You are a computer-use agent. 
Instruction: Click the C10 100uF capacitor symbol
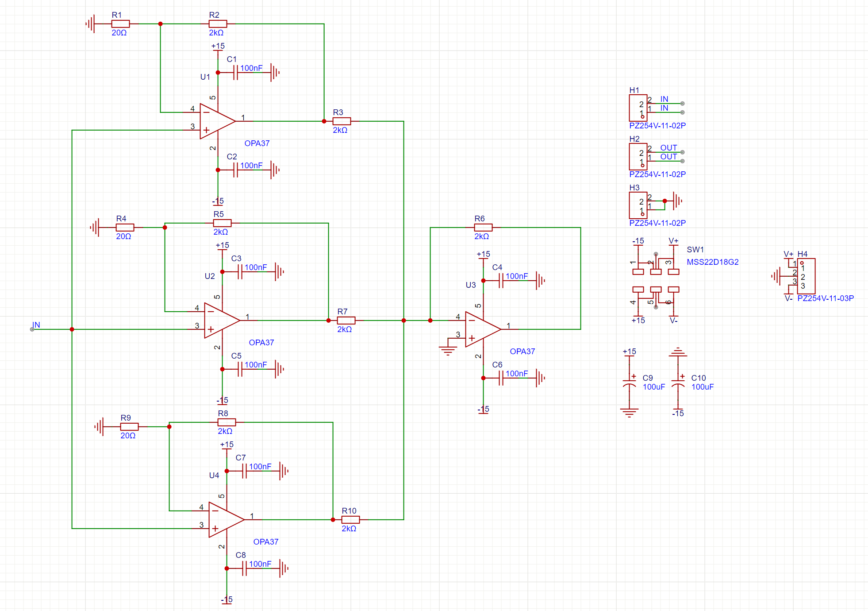(x=678, y=383)
